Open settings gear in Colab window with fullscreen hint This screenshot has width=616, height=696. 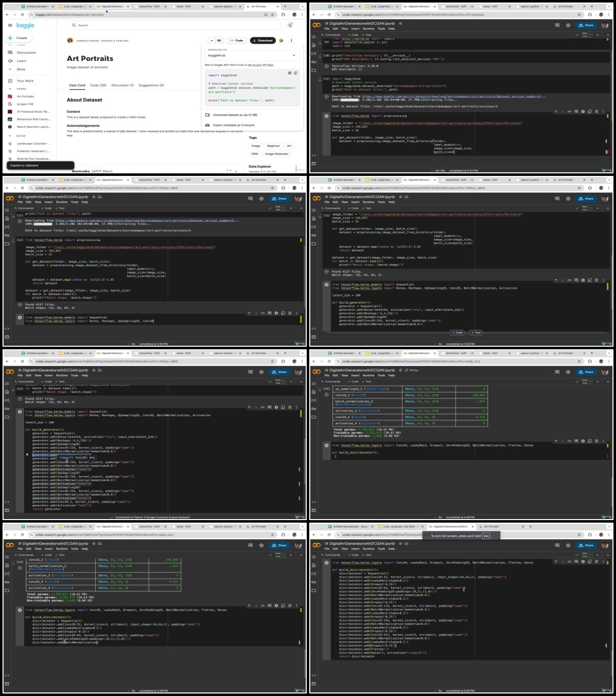(x=568, y=545)
